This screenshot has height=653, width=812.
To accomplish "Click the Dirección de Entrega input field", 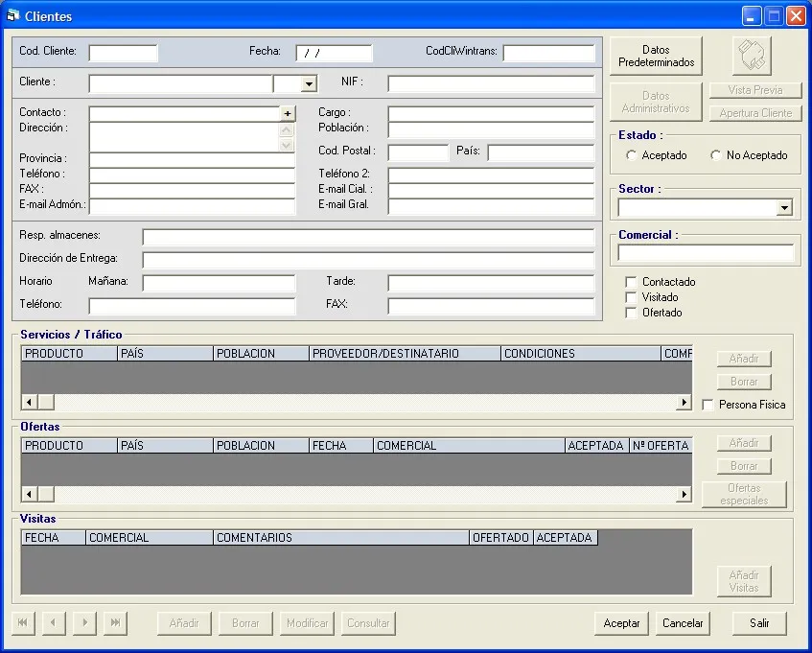I will tap(368, 260).
